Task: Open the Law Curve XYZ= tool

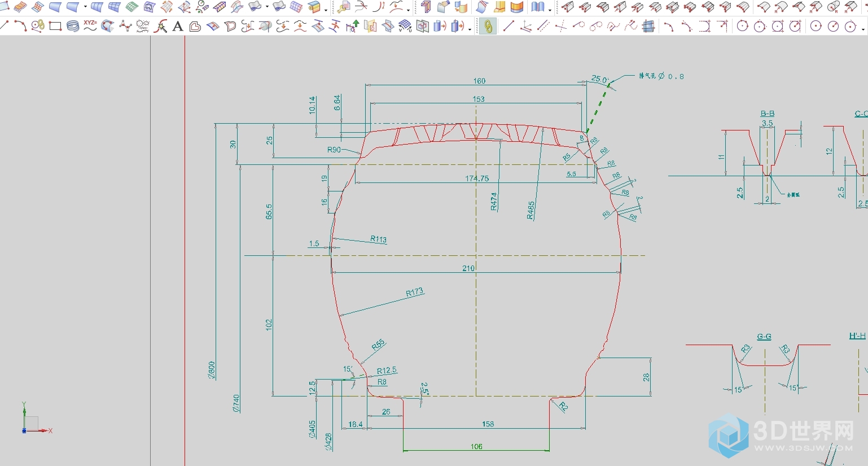Action: click(x=90, y=25)
